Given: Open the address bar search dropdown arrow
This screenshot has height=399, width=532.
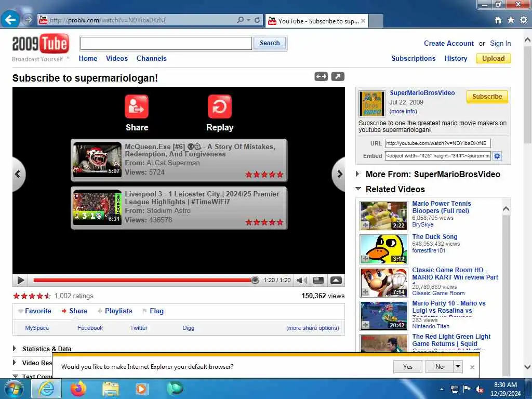Looking at the screenshot, I should pos(248,20).
